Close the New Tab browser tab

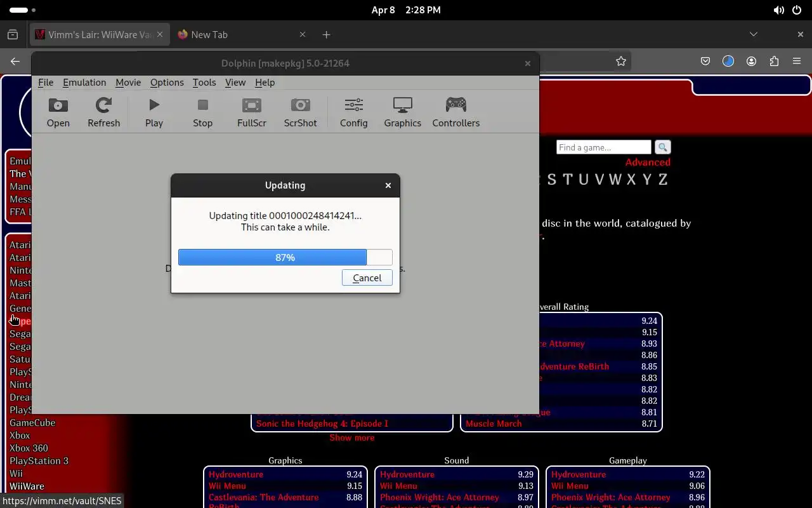coord(303,35)
